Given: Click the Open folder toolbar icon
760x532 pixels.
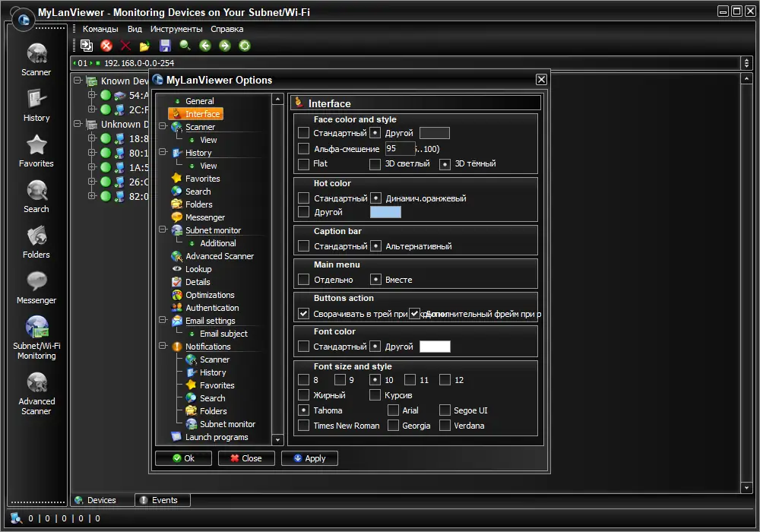Looking at the screenshot, I should click(x=144, y=46).
